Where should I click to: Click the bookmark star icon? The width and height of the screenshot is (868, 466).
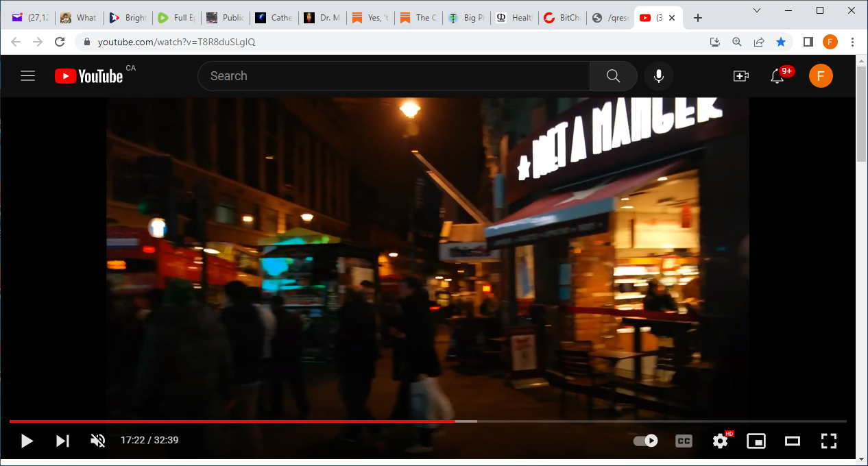coord(781,42)
